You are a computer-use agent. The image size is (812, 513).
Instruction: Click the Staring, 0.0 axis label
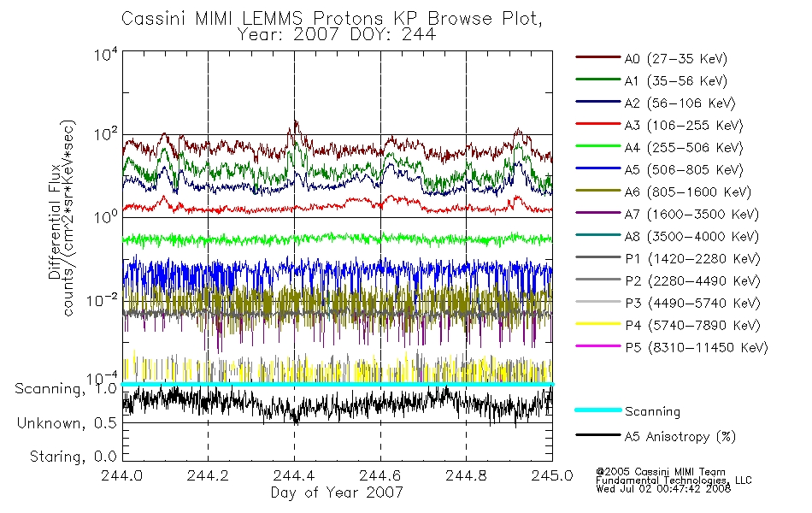tap(73, 457)
